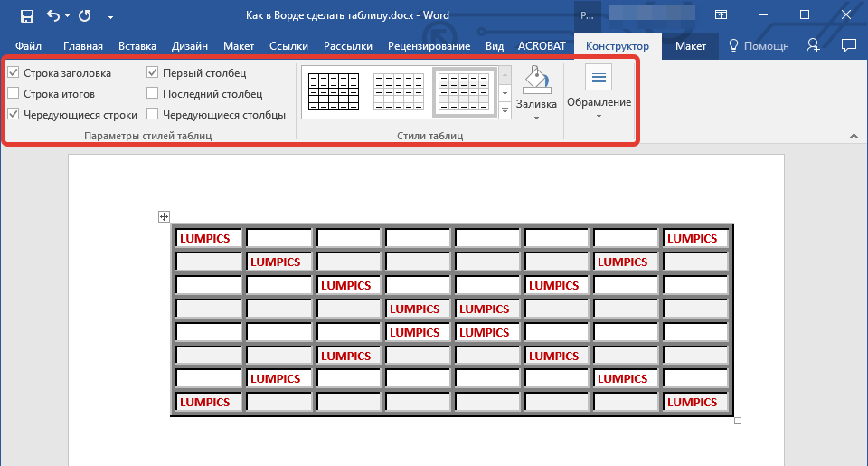
Task: Collapse the ribbon with the chevron
Action: tap(853, 136)
